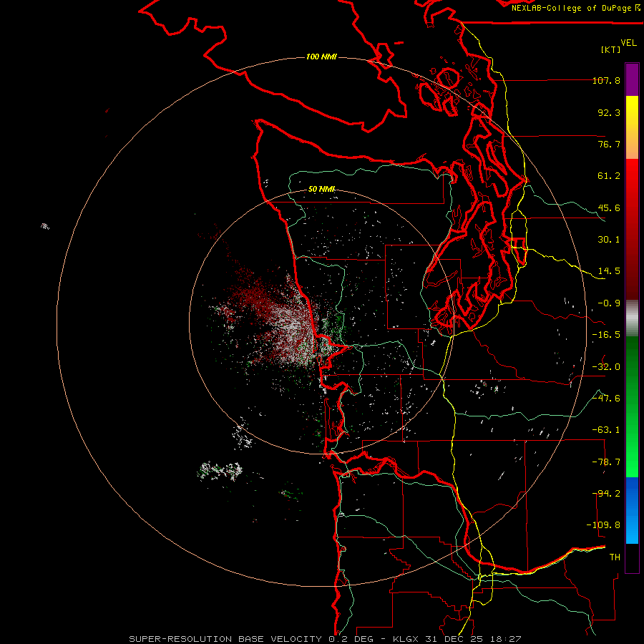Click the -78.7 velocity scale value
The width and height of the screenshot is (644, 644).
click(606, 462)
